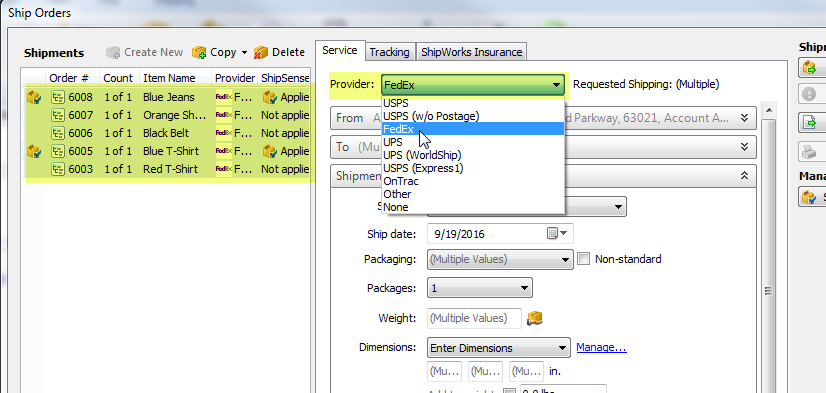Open the Packages count dropdown
The width and height of the screenshot is (826, 393).
click(x=479, y=288)
